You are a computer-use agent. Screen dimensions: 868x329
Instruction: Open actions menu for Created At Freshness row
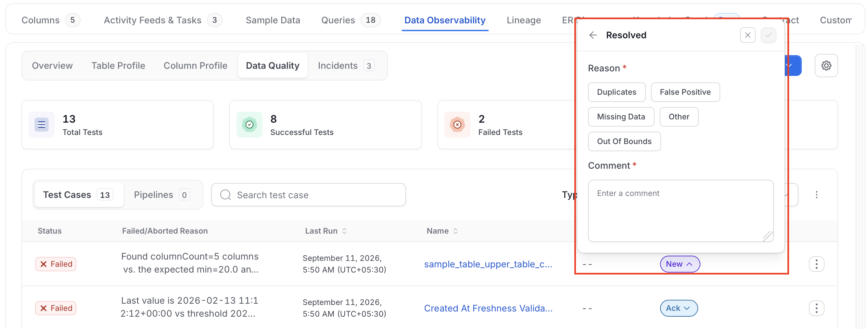click(816, 308)
